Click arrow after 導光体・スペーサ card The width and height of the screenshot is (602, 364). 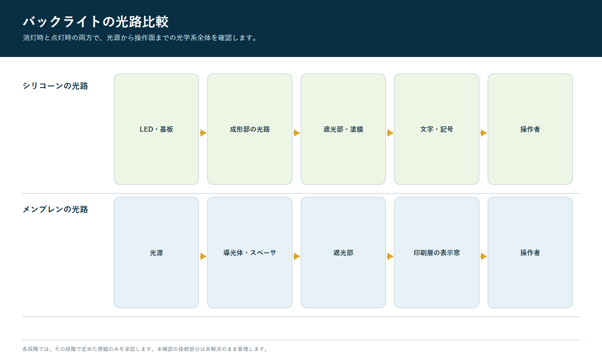(x=297, y=256)
